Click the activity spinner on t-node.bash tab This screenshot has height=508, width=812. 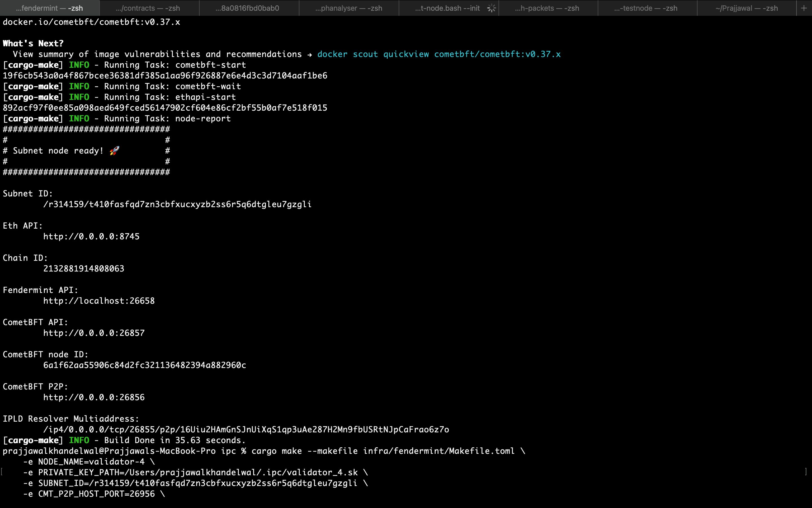point(491,8)
